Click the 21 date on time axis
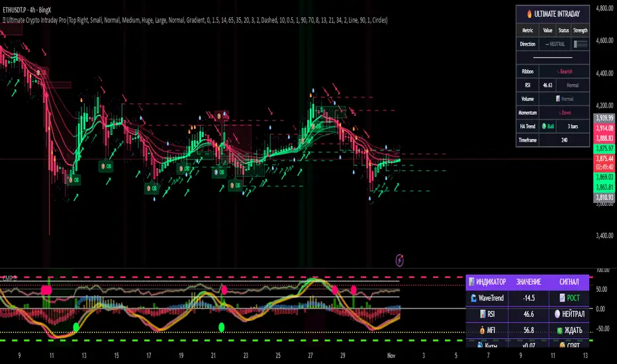 click(213, 355)
